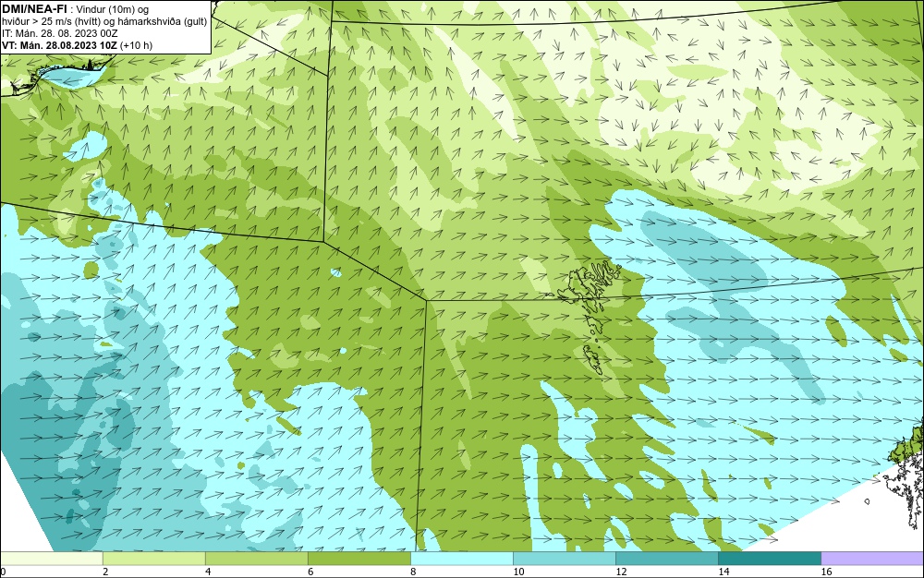Click the 10–12 m/s teal legend swatch
Image resolution: width=924 pixels, height=578 pixels.
pyautogui.click(x=564, y=558)
